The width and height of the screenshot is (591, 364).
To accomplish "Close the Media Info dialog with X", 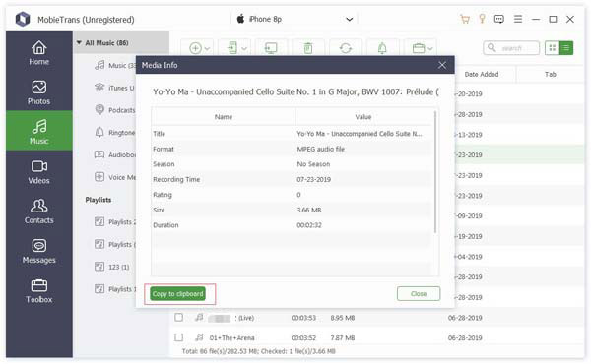I will 442,65.
